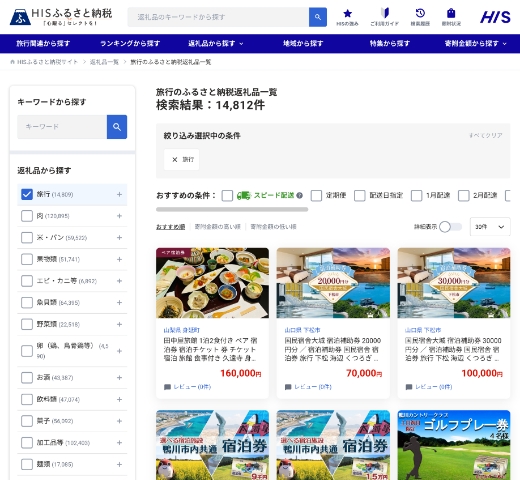The height and width of the screenshot is (480, 520).
Task: Open 国民宿舎大城 宿泊補助券 20000円分 title
Action: click(x=332, y=349)
